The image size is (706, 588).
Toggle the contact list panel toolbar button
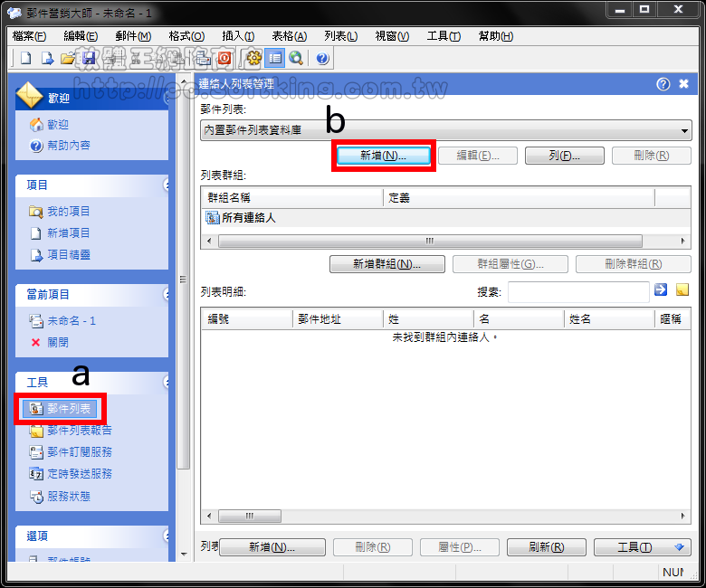click(x=274, y=59)
